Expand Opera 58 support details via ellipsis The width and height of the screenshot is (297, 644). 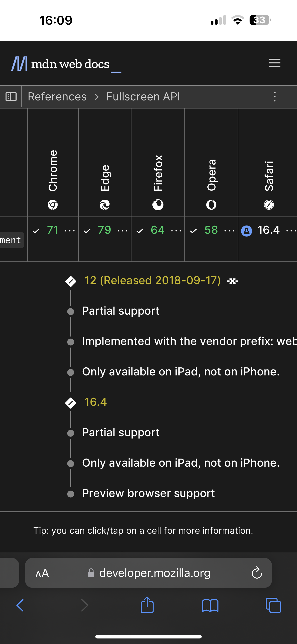[229, 231]
